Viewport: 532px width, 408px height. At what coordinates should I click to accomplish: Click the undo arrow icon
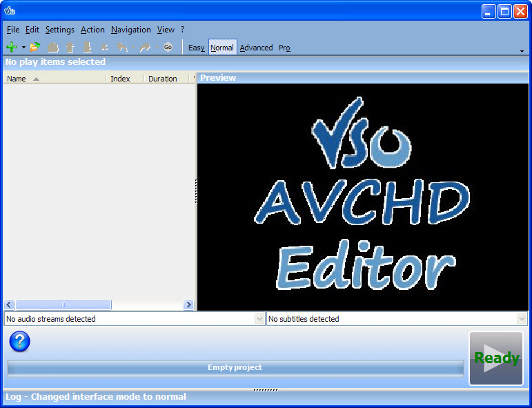[122, 47]
